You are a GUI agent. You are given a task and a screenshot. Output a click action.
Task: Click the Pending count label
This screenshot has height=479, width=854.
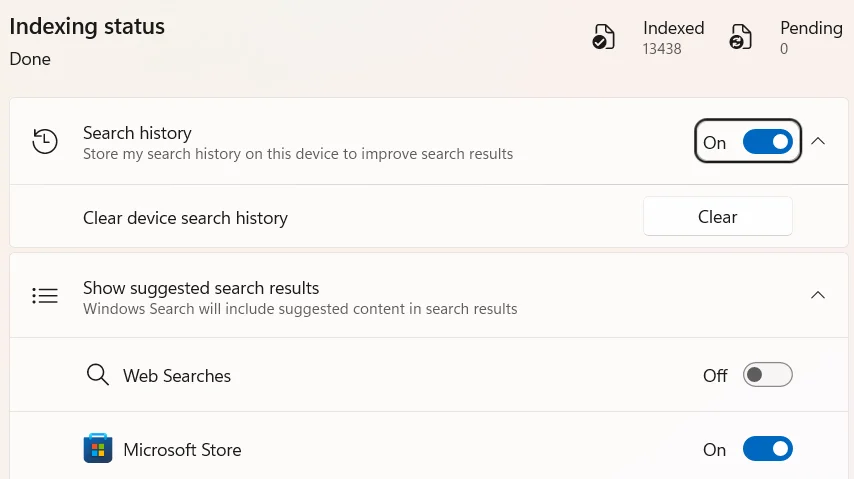point(812,28)
